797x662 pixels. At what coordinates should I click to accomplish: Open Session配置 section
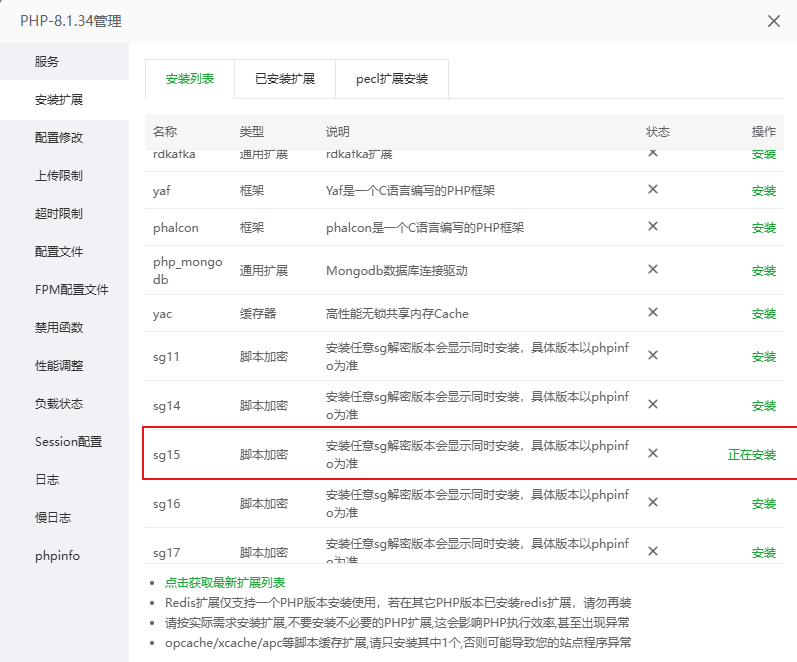pyautogui.click(x=65, y=442)
